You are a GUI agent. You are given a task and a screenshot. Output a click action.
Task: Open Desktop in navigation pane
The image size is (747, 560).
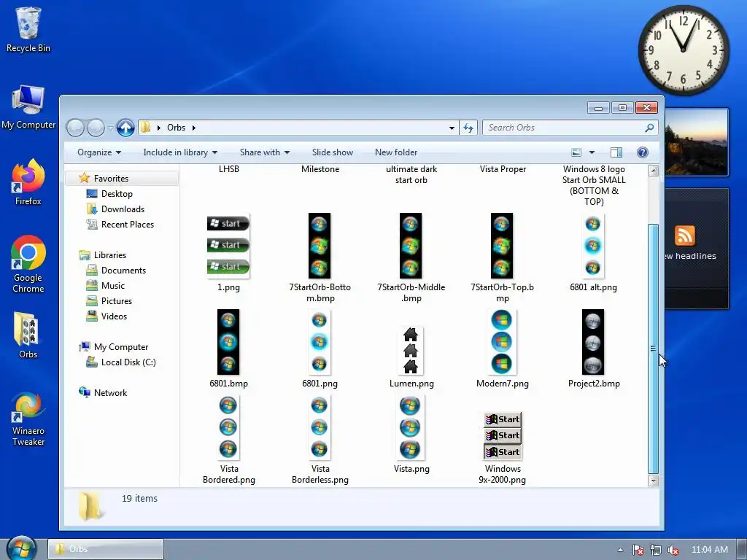[x=117, y=194]
